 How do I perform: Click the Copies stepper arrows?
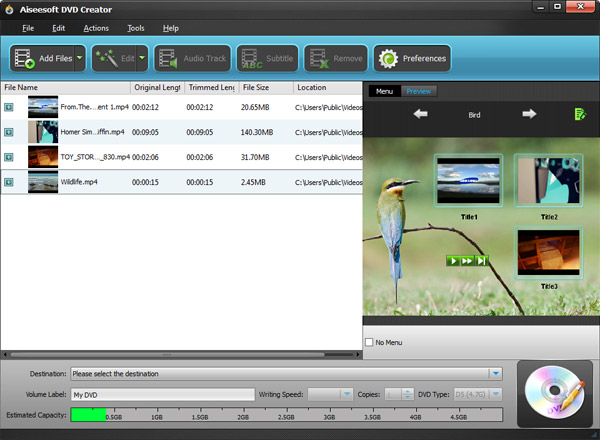tap(408, 394)
